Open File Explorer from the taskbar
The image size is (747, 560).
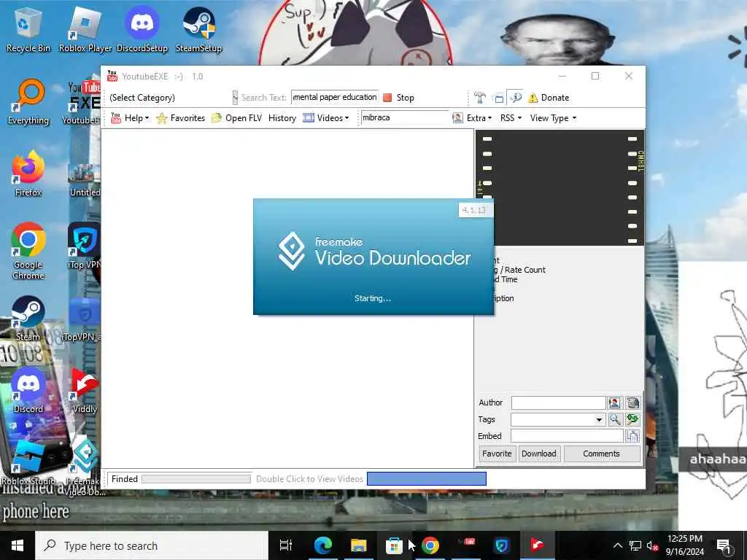[x=358, y=545]
